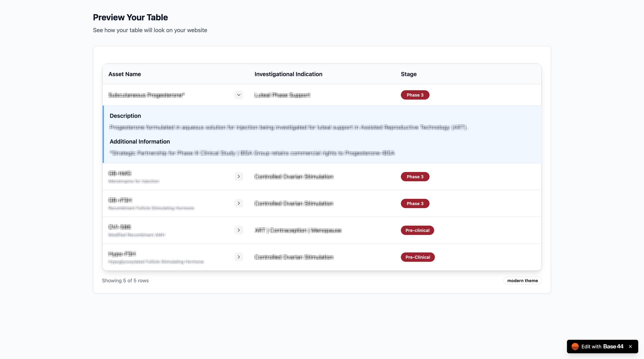Select the Subcutaneous Progesterone asset name
The image size is (644, 359).
pyautogui.click(x=146, y=95)
